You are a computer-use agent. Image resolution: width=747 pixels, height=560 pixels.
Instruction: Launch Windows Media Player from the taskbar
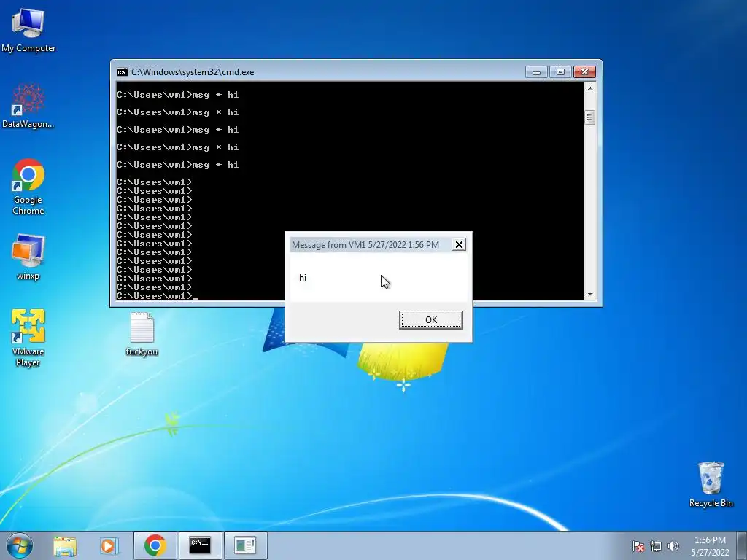109,545
